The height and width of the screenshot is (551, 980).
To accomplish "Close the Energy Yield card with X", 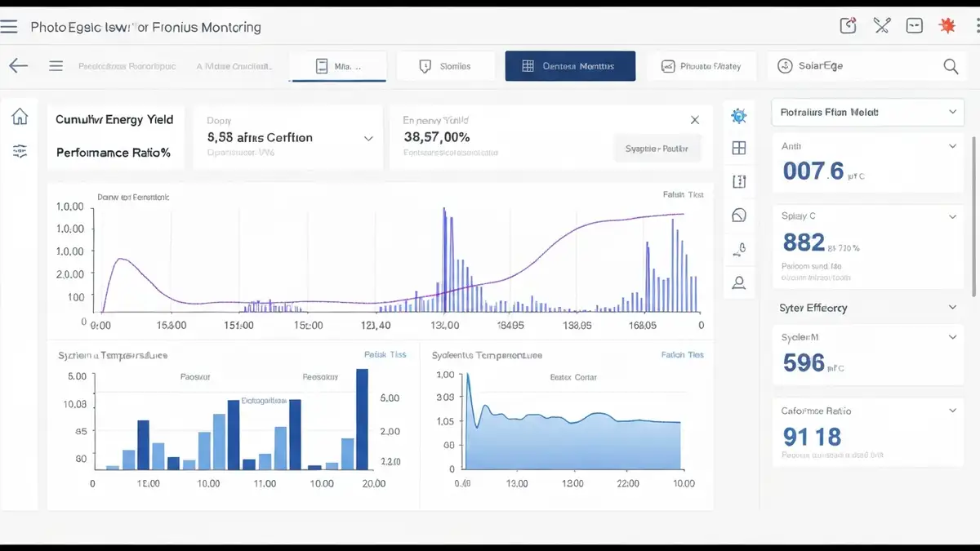I will pyautogui.click(x=695, y=120).
